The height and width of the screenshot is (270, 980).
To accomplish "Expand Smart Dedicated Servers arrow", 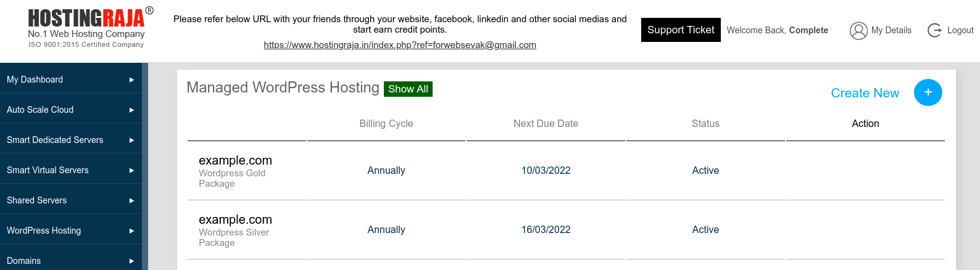I will [131, 140].
